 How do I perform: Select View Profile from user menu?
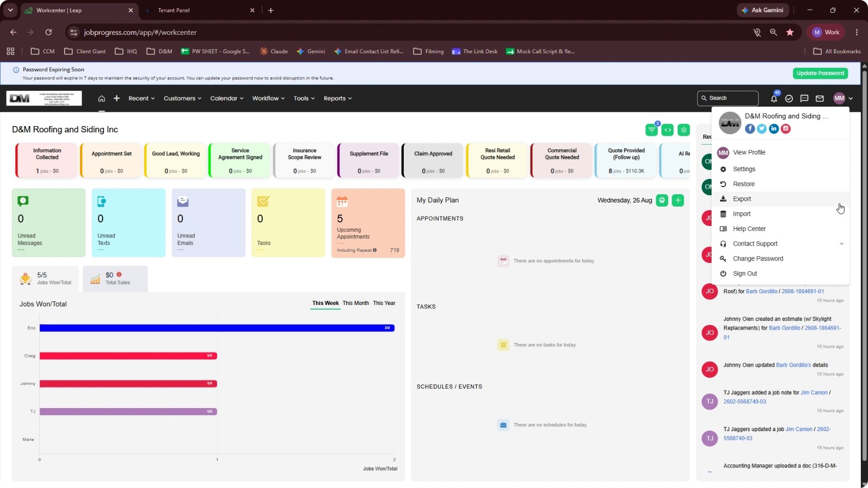point(781,153)
